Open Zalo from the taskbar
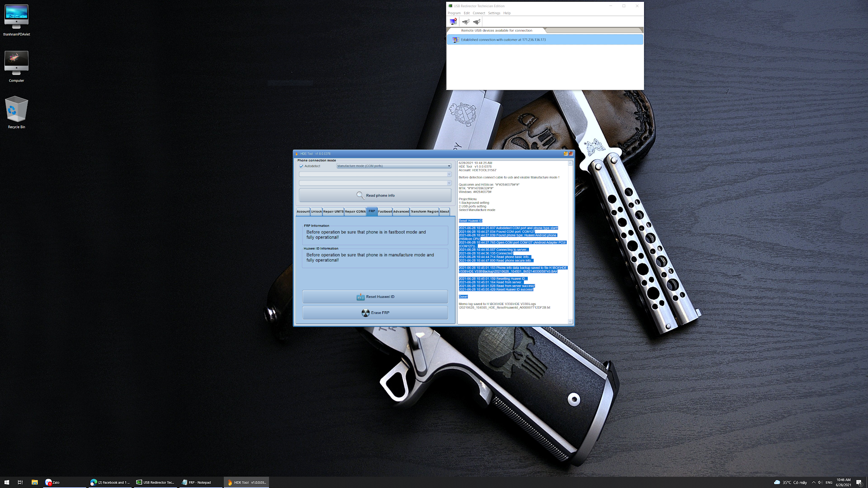Viewport: 868px width, 488px height. (53, 482)
